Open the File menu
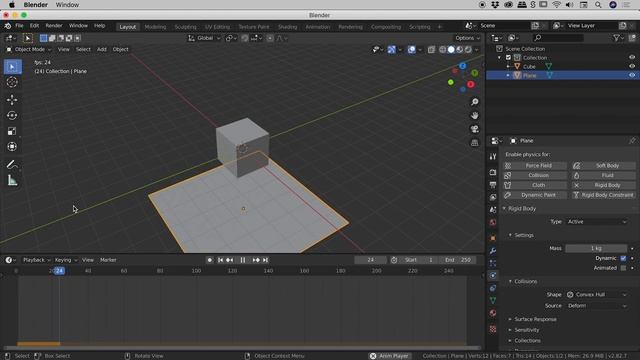Viewport: 640px width, 360px height. pos(19,26)
